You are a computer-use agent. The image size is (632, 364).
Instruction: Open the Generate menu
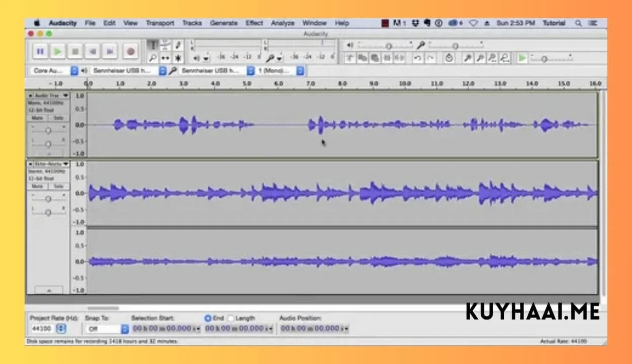click(223, 23)
